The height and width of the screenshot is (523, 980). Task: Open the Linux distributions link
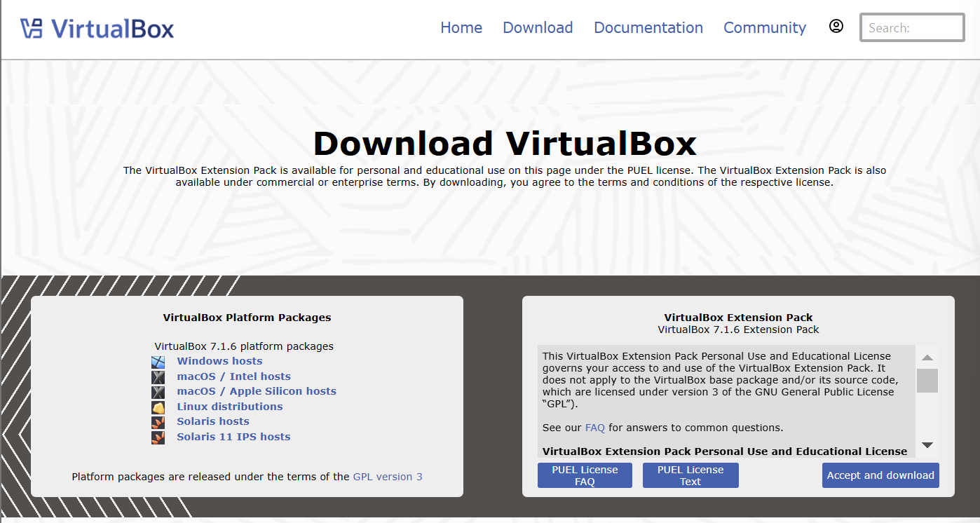pyautogui.click(x=230, y=407)
